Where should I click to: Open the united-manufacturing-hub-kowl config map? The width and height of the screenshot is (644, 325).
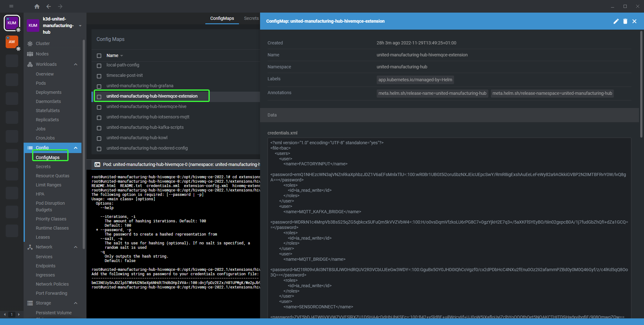coord(137,138)
